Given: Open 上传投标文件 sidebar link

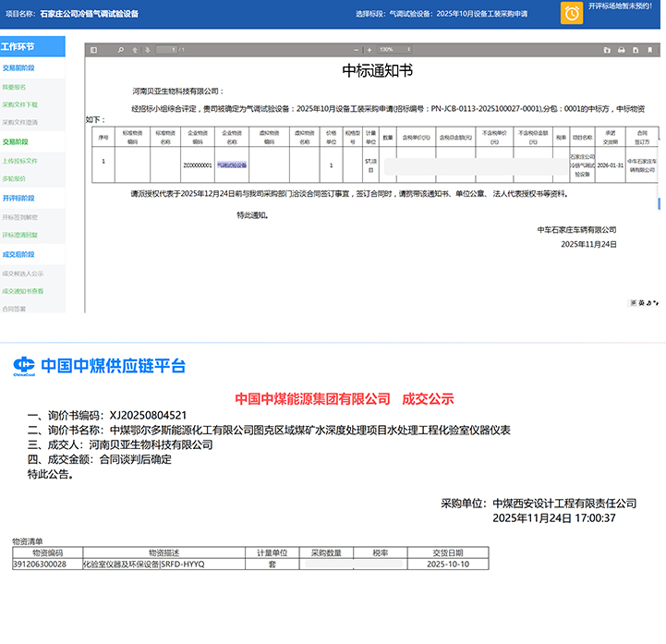Looking at the screenshot, I should 20,161.
